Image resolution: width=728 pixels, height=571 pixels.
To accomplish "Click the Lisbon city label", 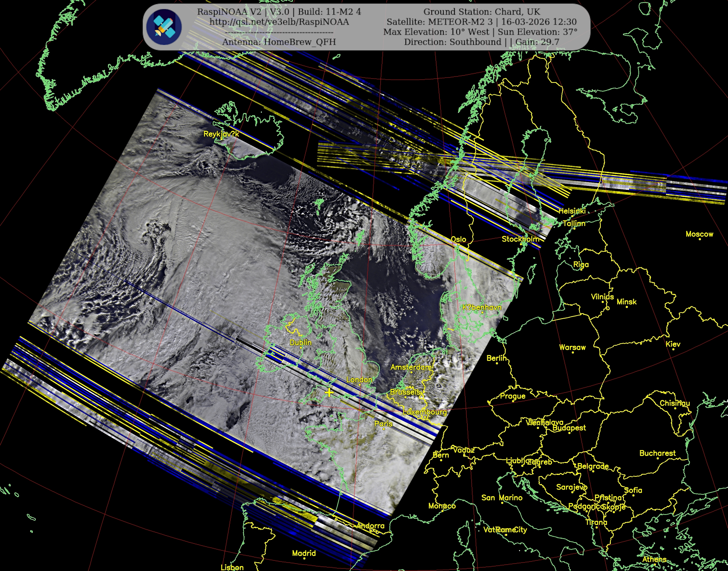I will click(232, 567).
